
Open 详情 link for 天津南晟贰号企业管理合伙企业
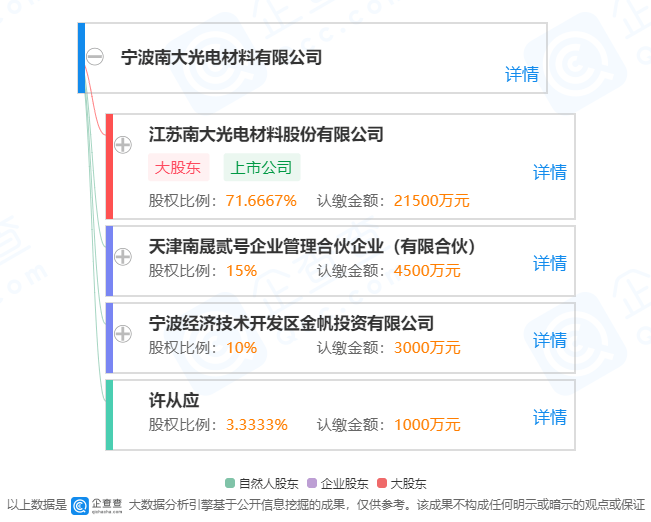click(x=550, y=263)
